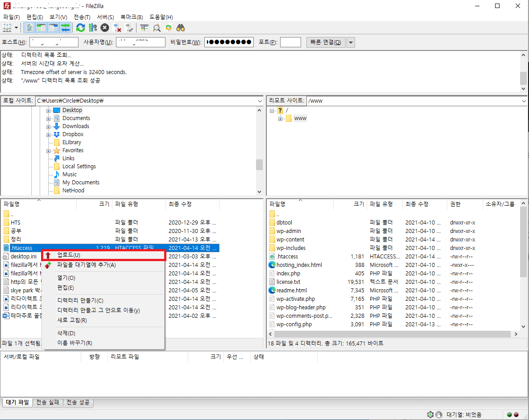Refresh the file and folder listings

click(x=80, y=28)
